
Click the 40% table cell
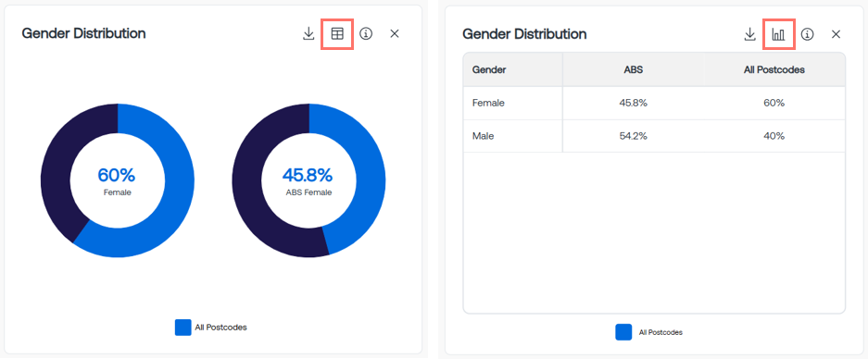pyautogui.click(x=774, y=135)
